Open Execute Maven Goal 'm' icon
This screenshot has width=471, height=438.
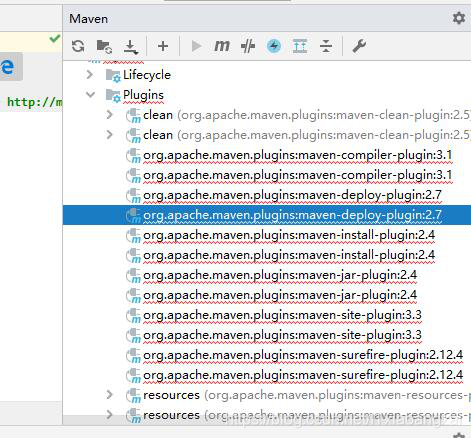click(x=222, y=46)
